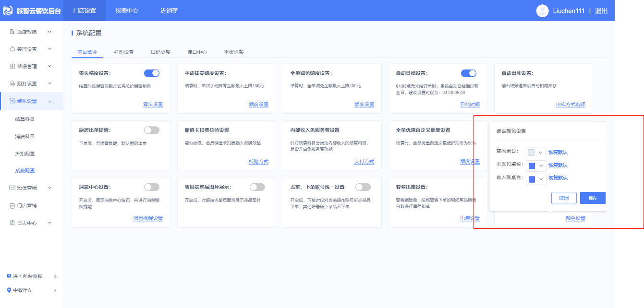This screenshot has width=644, height=308.
Task: Enable the 厨房出单提醒 switch
Action: coord(152,130)
